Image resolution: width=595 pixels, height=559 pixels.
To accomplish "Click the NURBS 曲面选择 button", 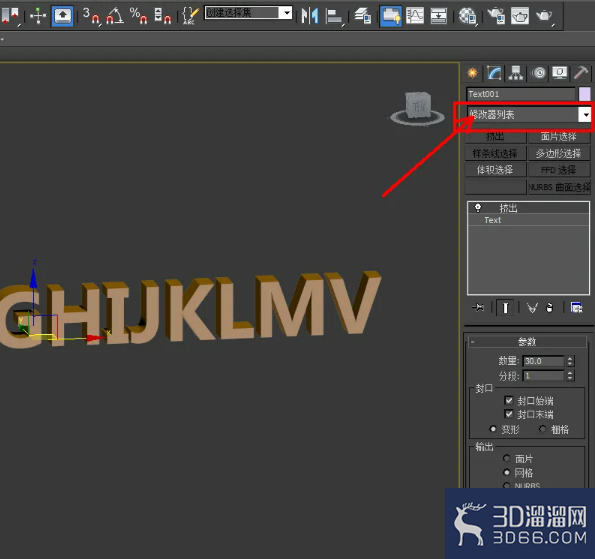I will tap(559, 187).
